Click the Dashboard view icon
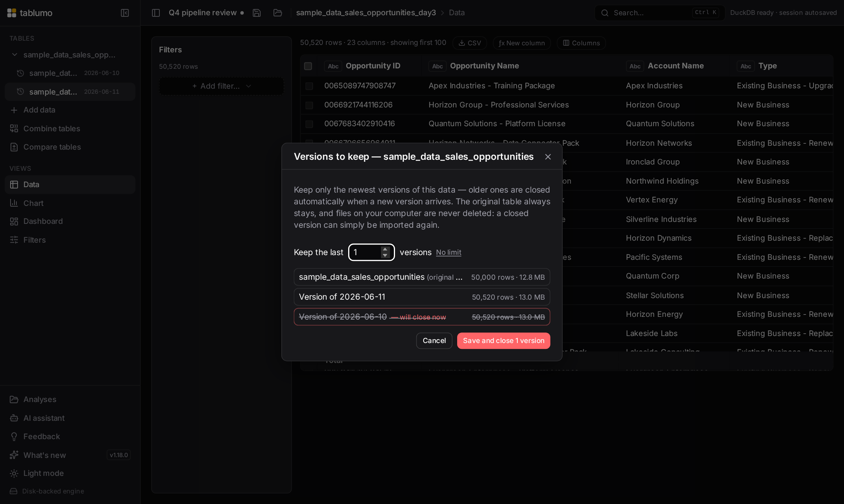The image size is (844, 504). [x=14, y=222]
